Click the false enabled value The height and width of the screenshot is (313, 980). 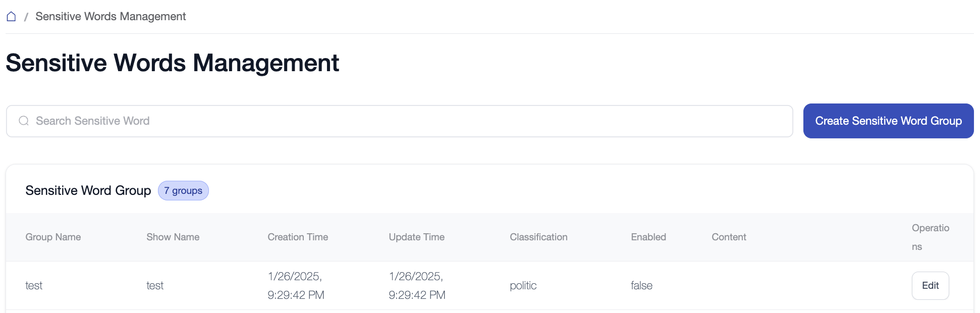pos(641,286)
